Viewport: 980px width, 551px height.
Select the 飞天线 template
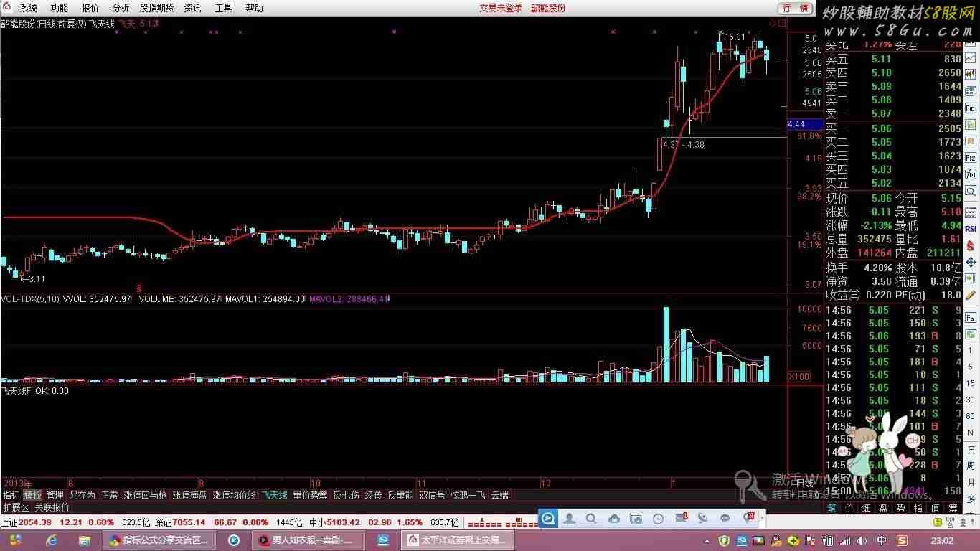pos(274,495)
